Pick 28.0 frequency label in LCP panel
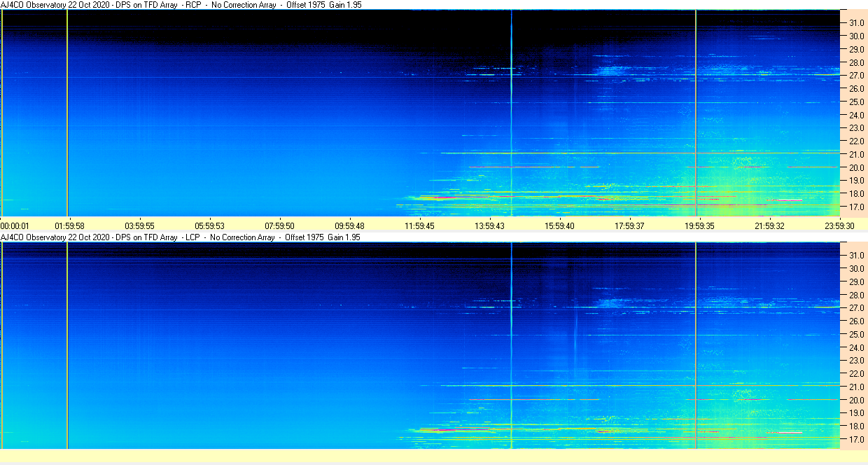This screenshot has width=868, height=465. 856,295
